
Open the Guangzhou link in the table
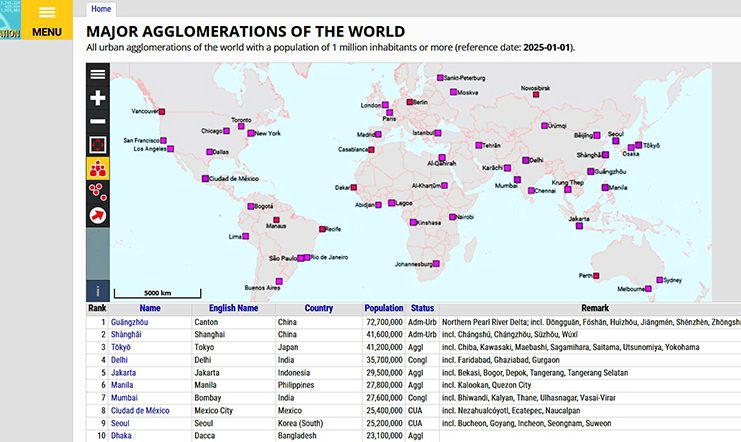(x=130, y=322)
